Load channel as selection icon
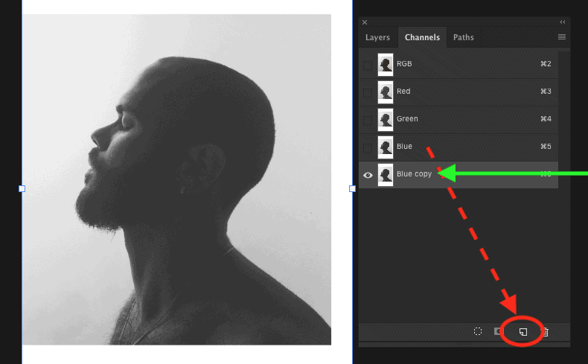588x364 pixels. point(478,331)
